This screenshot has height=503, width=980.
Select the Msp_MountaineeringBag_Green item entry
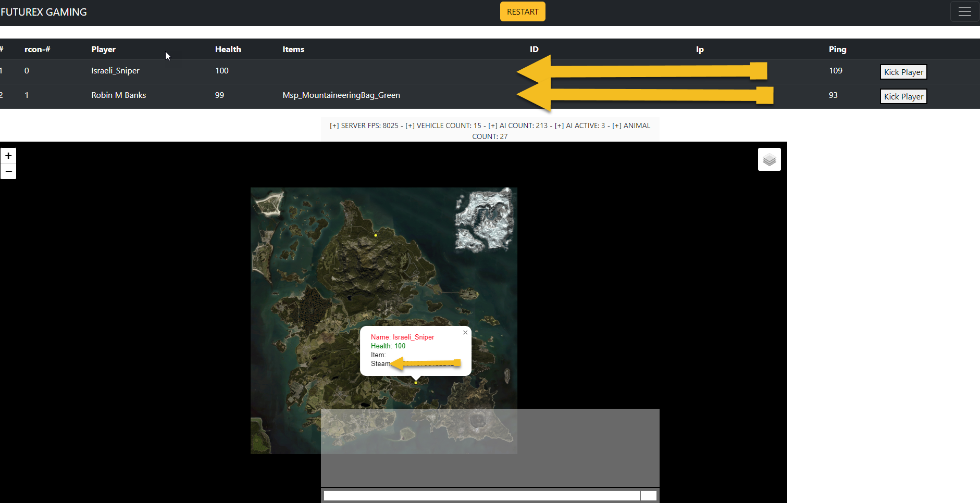[341, 95]
